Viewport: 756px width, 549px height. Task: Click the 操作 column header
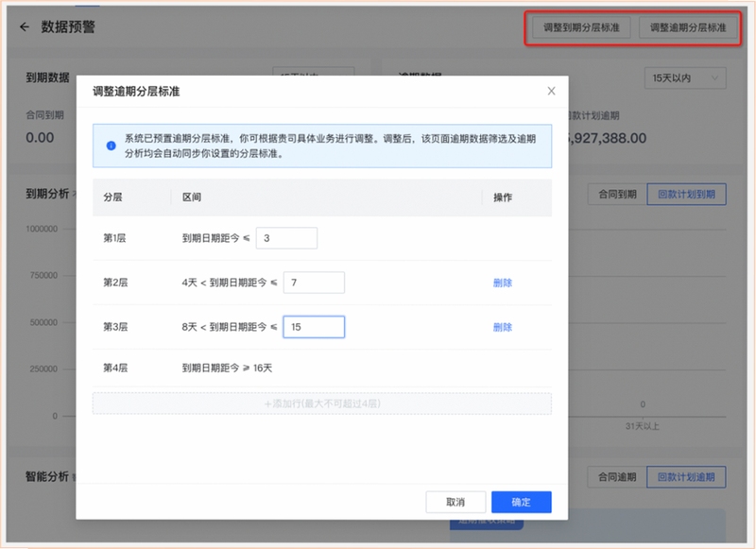click(x=503, y=197)
